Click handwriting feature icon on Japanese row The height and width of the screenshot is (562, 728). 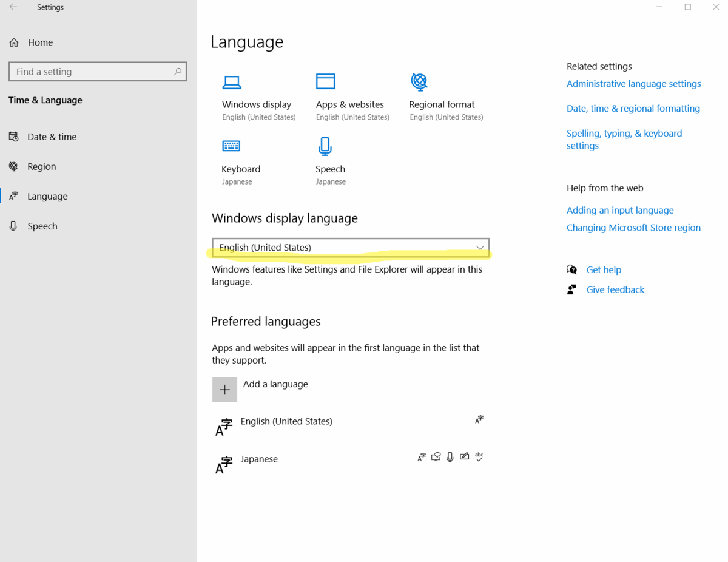[464, 456]
